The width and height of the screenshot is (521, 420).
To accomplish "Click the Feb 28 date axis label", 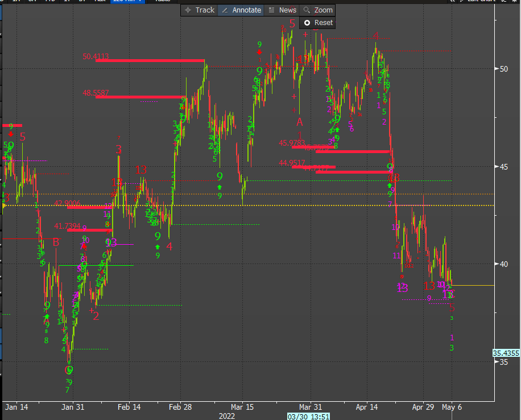I will [x=180, y=407].
